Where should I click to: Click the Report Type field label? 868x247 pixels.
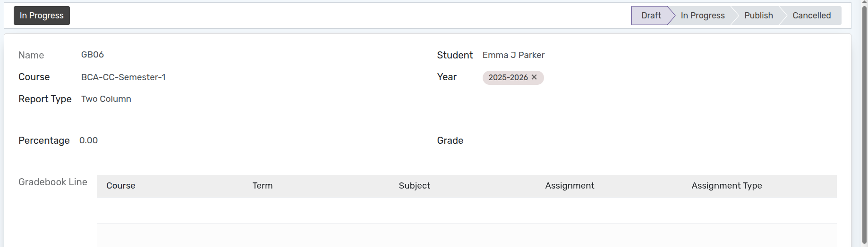tap(45, 99)
